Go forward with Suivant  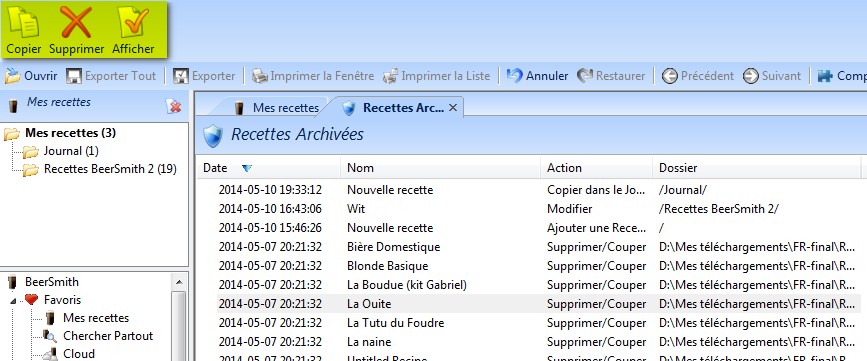(x=772, y=76)
